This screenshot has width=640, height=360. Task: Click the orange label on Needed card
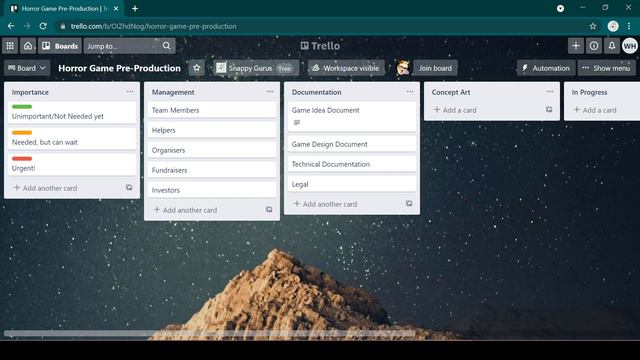click(x=22, y=132)
